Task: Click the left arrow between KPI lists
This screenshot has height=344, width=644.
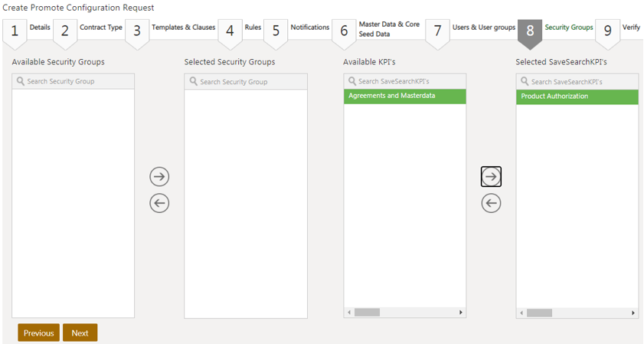Action: coord(491,203)
